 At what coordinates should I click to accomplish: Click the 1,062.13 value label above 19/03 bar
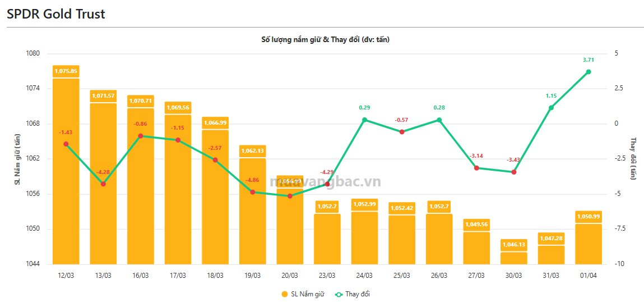coord(252,150)
